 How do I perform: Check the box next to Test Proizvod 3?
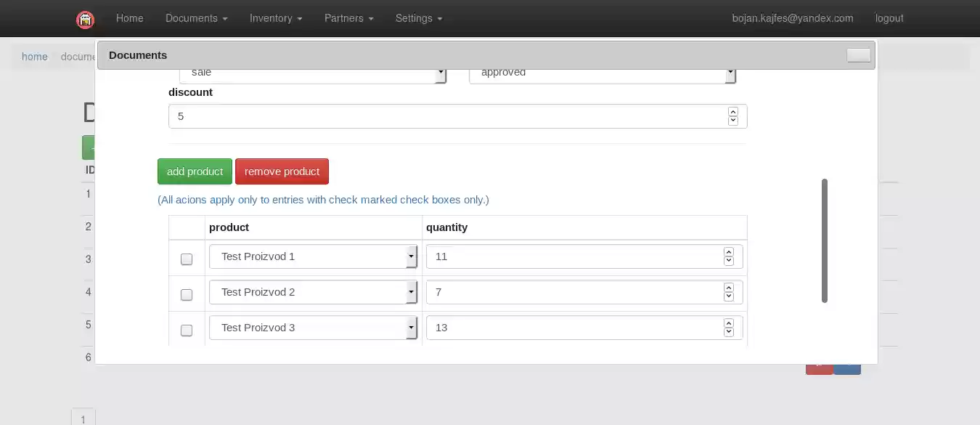point(186,330)
